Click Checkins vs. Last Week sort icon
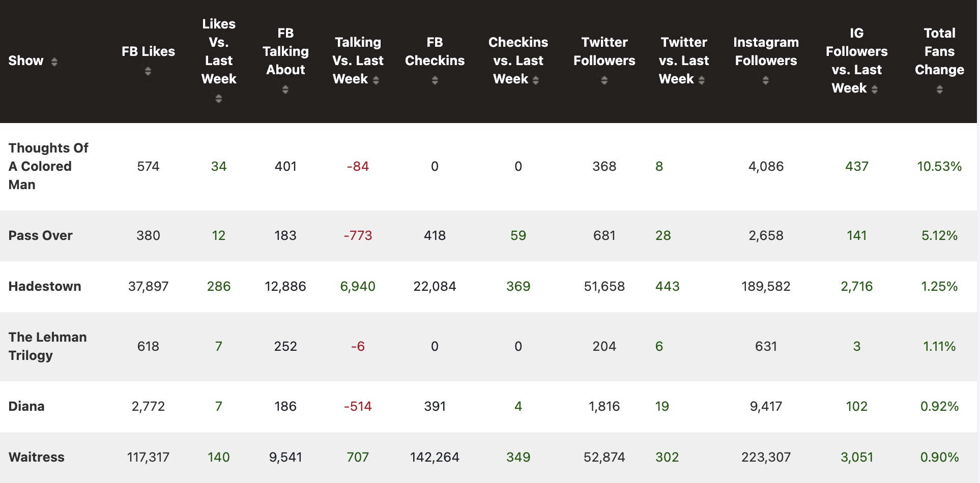Image resolution: width=980 pixels, height=483 pixels. coord(536,80)
